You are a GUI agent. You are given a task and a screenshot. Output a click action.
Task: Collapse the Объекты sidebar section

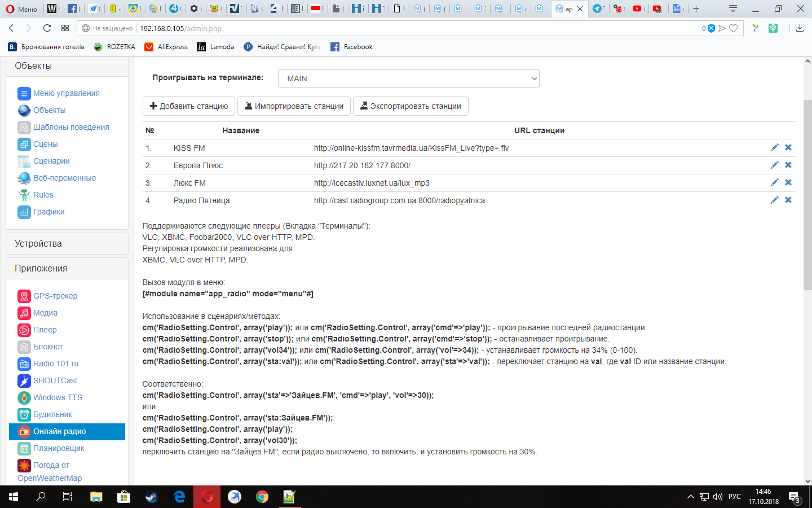[x=67, y=66]
